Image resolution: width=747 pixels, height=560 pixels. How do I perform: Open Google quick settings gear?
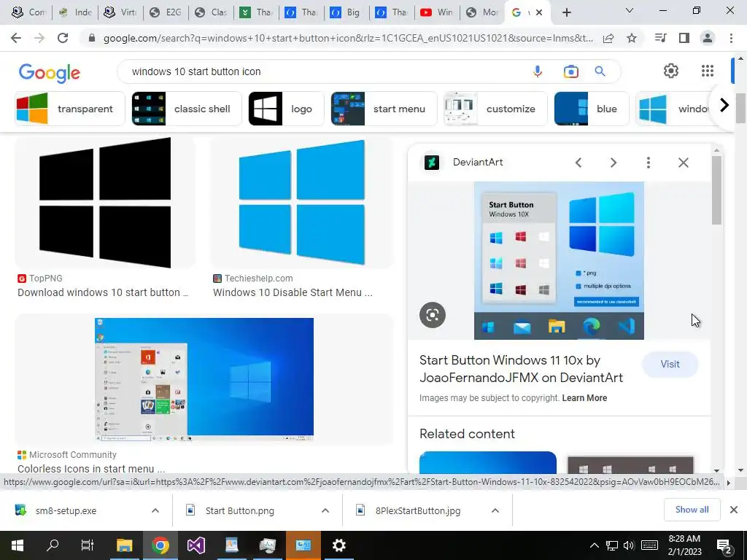pyautogui.click(x=671, y=71)
